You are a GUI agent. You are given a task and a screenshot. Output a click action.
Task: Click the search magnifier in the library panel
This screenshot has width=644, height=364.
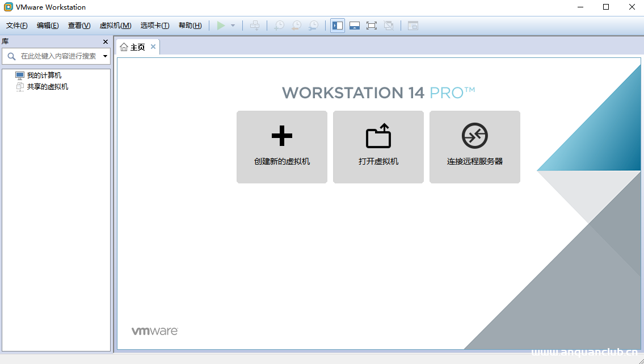click(11, 56)
